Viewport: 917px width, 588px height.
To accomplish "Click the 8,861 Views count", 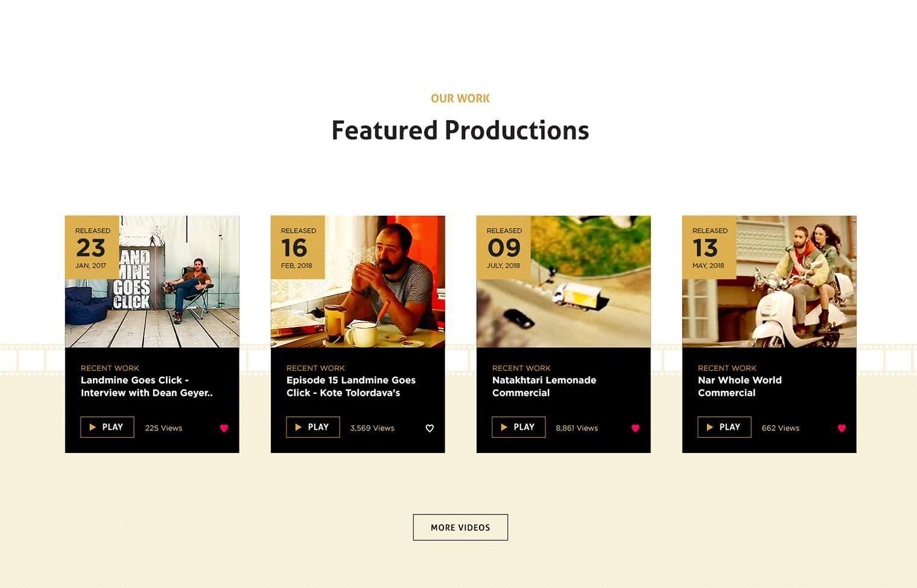I will click(577, 428).
